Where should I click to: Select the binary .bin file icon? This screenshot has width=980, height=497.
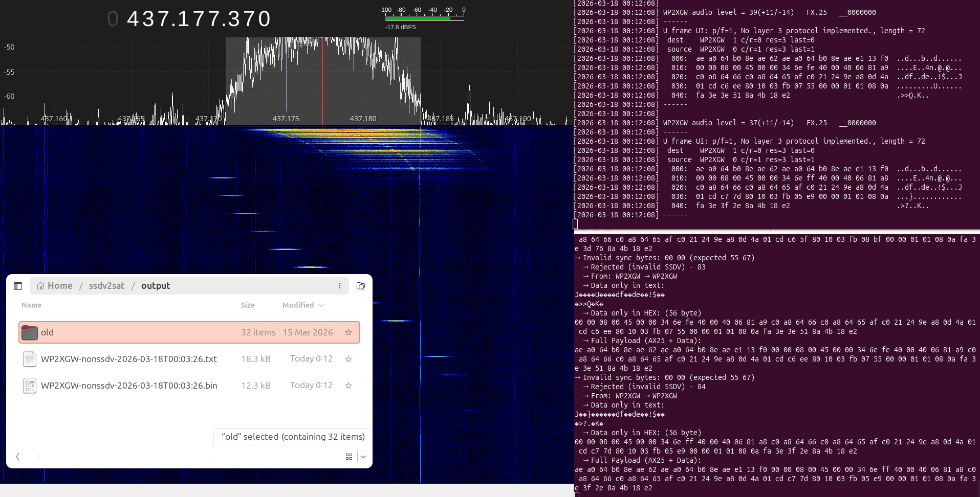pyautogui.click(x=30, y=386)
